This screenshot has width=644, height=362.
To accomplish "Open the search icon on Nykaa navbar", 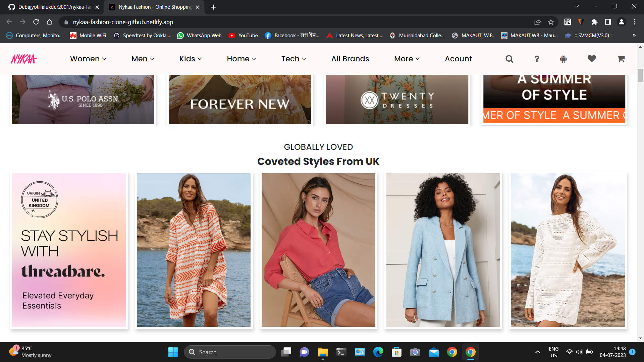I will point(509,59).
